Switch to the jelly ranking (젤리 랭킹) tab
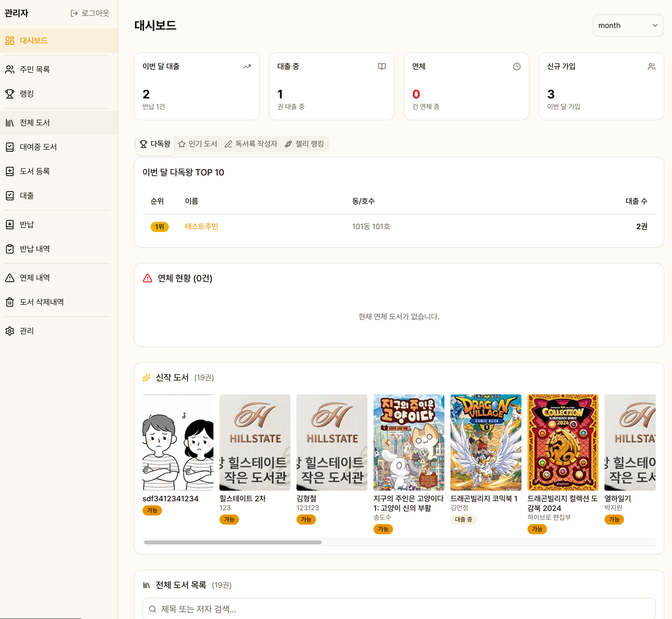Image resolution: width=672 pixels, height=619 pixels. [304, 144]
